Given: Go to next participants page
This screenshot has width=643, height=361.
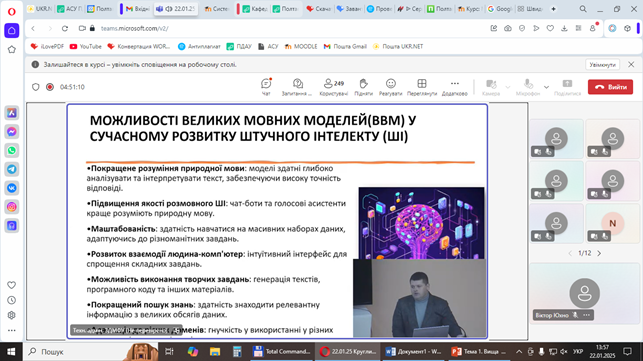Looking at the screenshot, I should point(599,254).
